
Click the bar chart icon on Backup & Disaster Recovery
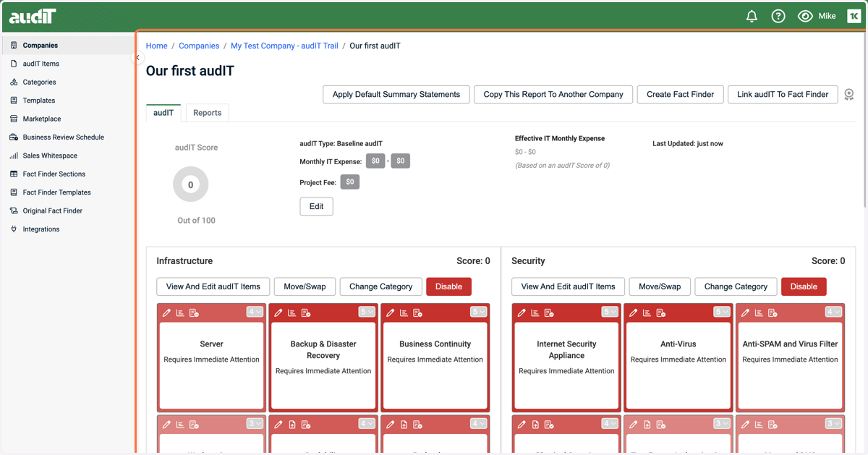click(x=292, y=312)
